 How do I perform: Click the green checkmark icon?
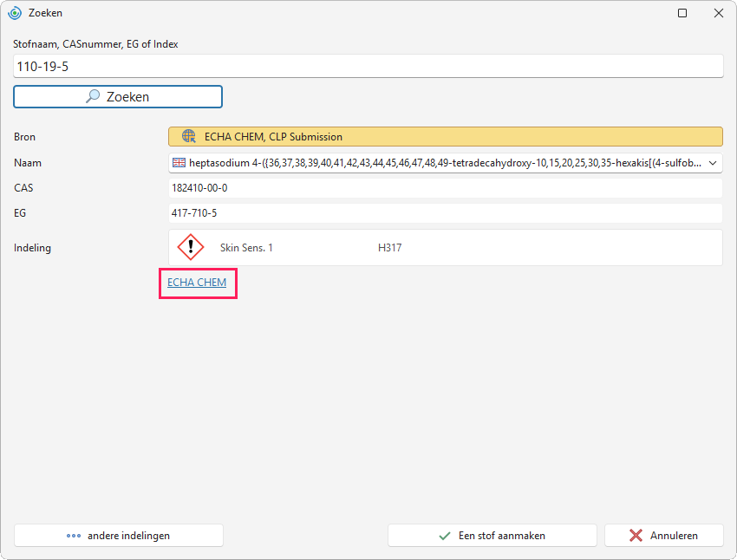click(x=445, y=536)
